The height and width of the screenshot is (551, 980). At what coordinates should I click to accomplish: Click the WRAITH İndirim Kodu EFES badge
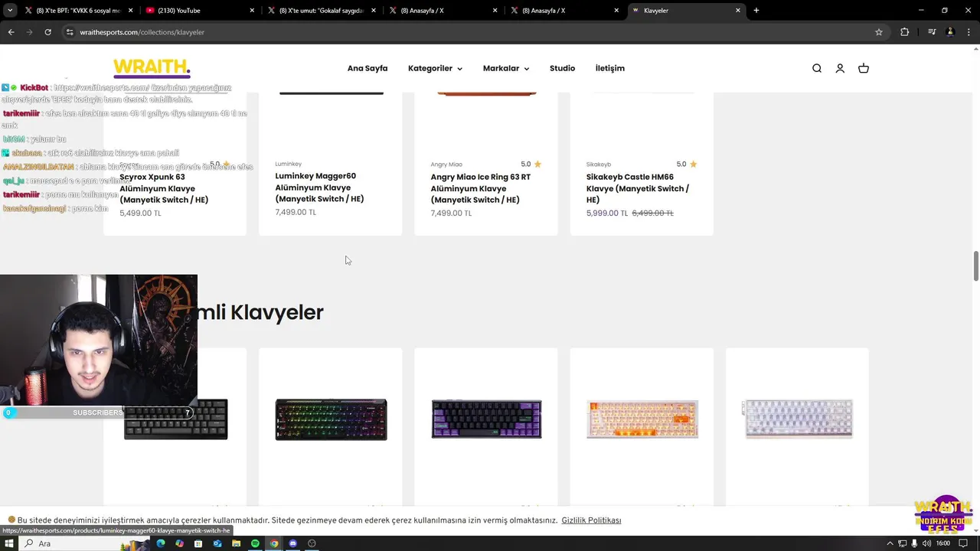942,514
